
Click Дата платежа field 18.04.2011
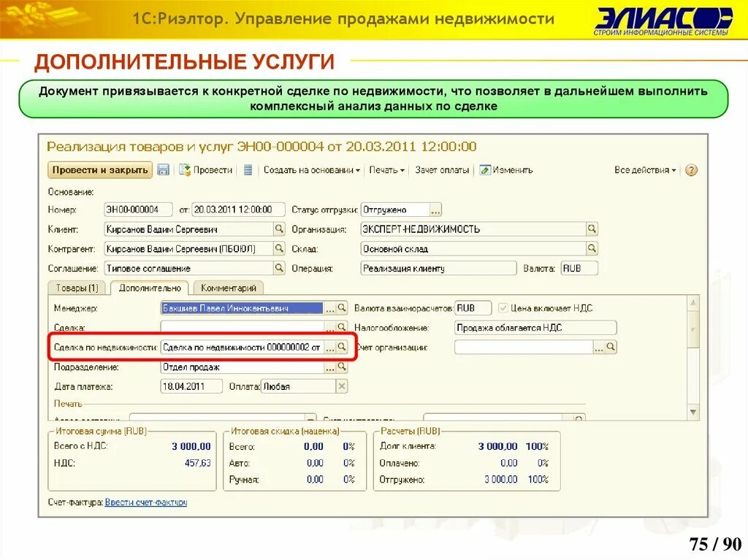pyautogui.click(x=191, y=386)
